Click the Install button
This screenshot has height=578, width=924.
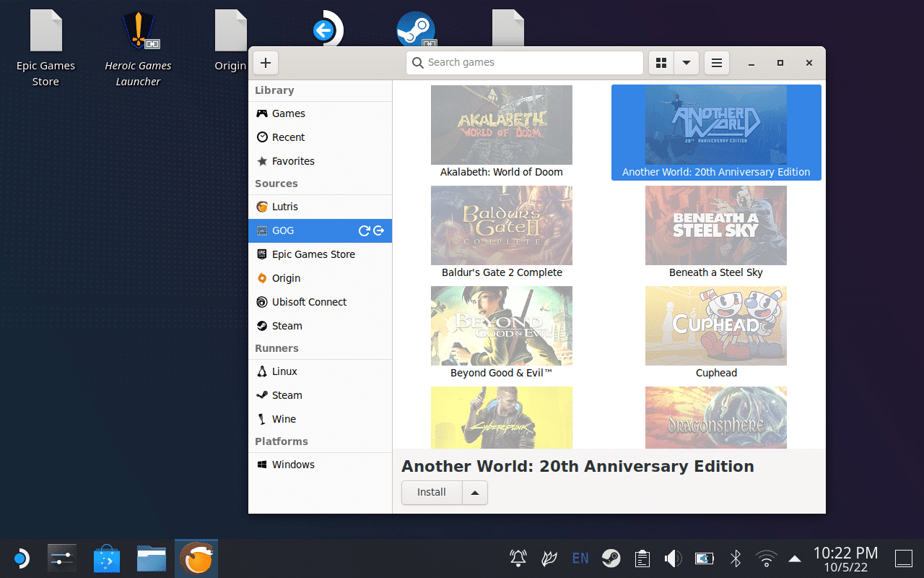point(432,492)
